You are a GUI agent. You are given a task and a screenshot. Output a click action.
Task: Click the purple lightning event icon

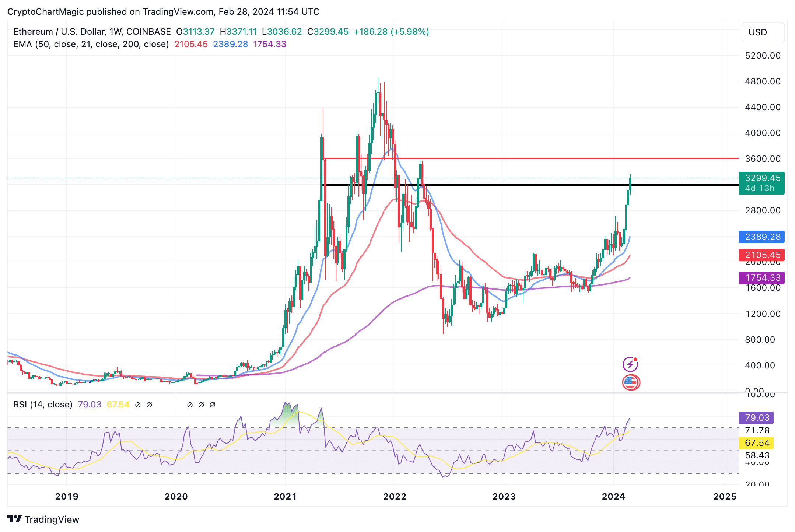pyautogui.click(x=630, y=364)
